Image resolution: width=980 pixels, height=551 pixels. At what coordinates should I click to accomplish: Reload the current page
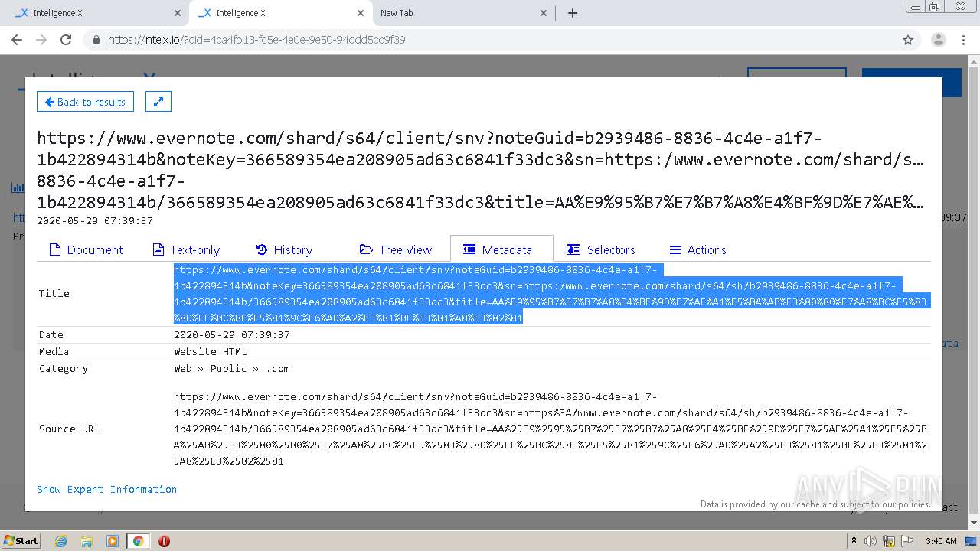(66, 40)
